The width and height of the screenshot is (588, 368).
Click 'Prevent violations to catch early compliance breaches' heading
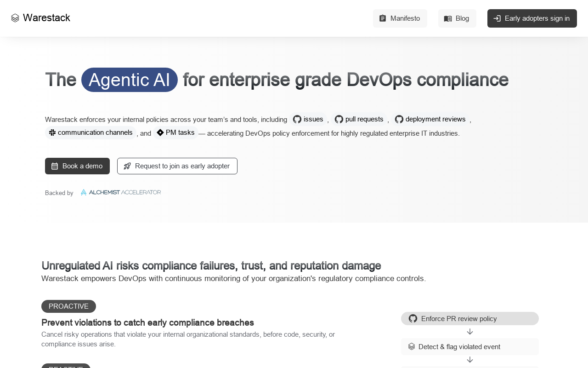[147, 322]
